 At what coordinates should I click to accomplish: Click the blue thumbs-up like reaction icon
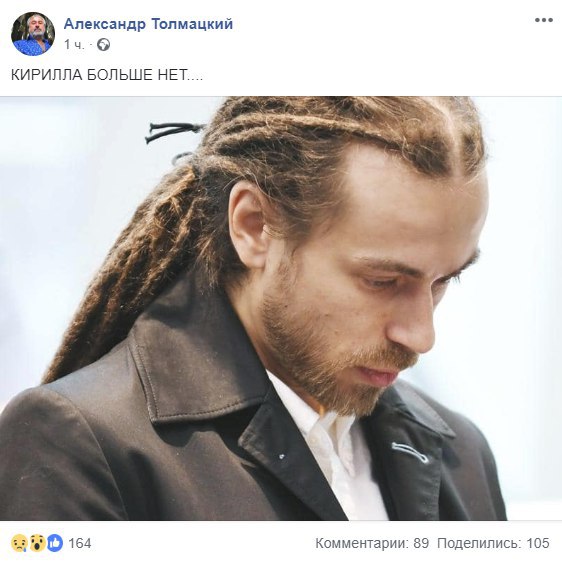click(x=55, y=543)
